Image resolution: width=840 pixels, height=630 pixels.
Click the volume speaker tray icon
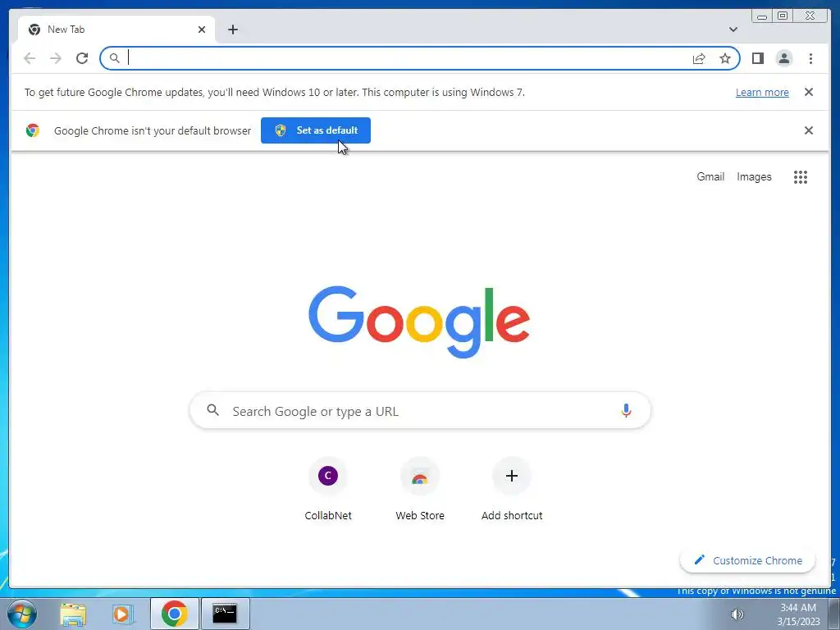pos(737,614)
